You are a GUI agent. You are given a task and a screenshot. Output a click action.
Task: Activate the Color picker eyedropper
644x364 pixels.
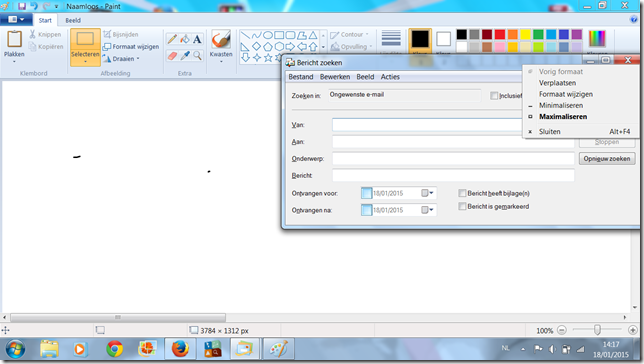[185, 55]
